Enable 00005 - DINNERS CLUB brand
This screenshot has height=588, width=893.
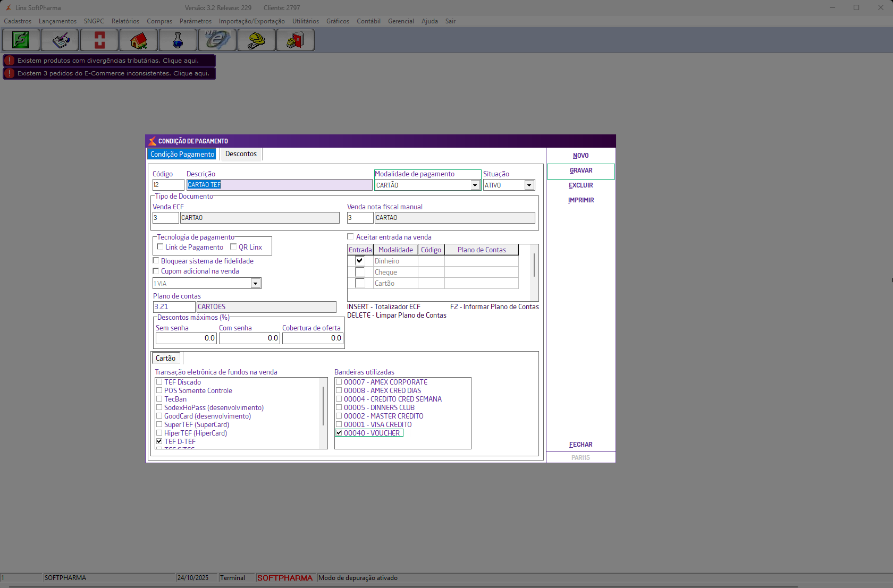[339, 407]
